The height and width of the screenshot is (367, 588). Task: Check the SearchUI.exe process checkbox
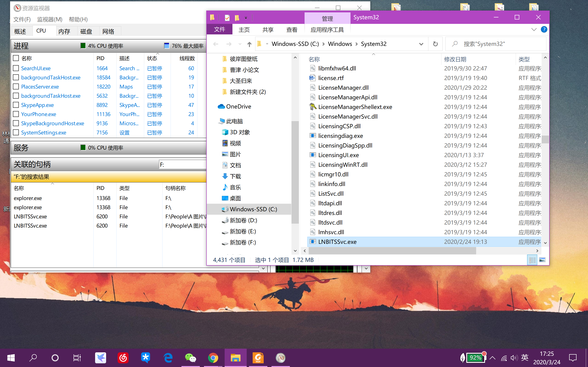[16, 68]
